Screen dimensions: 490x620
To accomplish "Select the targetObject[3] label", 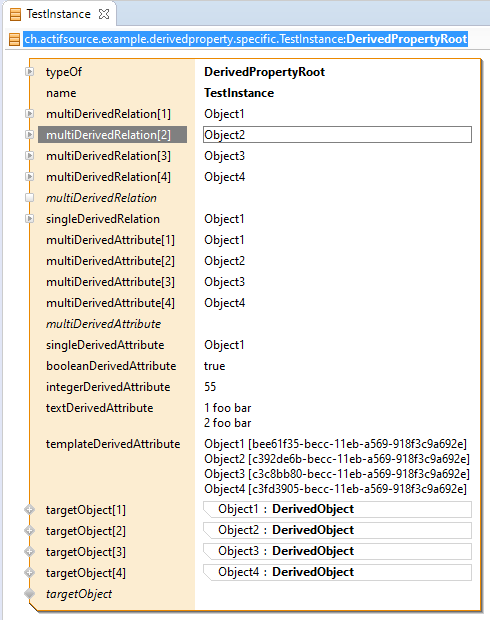I will pos(86,552).
